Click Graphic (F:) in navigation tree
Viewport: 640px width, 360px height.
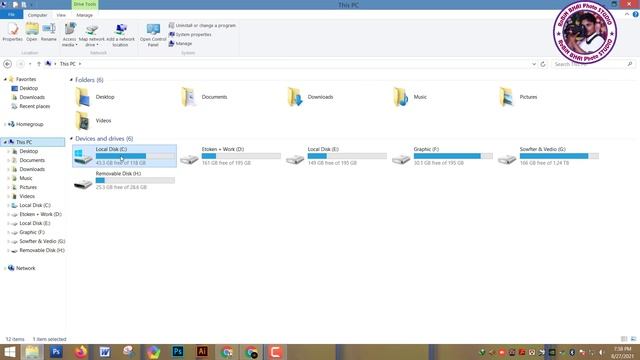32,232
